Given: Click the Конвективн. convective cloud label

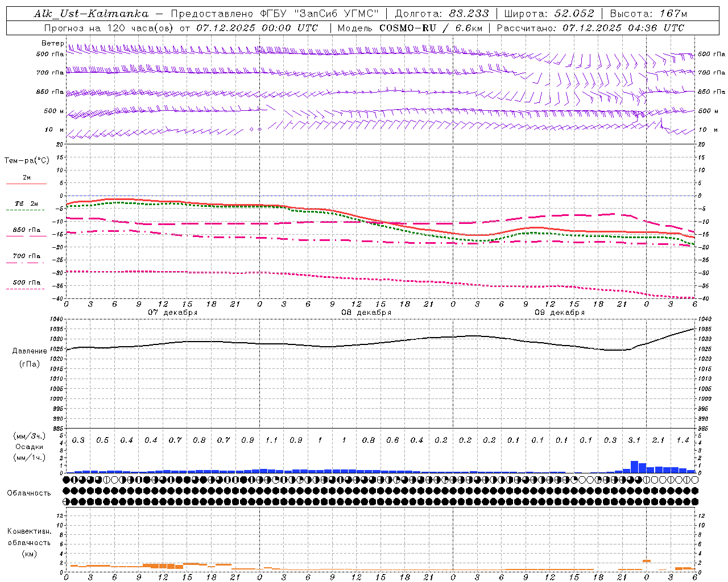Looking at the screenshot, I should 29,531.
